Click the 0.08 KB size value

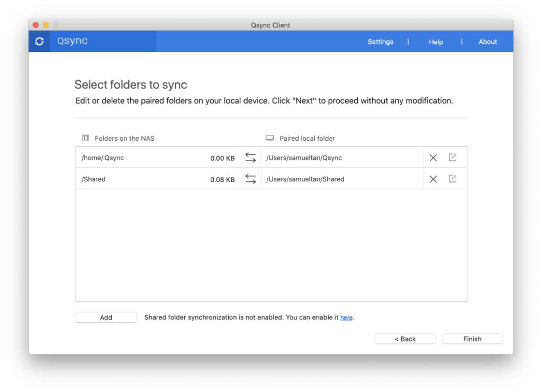[222, 179]
